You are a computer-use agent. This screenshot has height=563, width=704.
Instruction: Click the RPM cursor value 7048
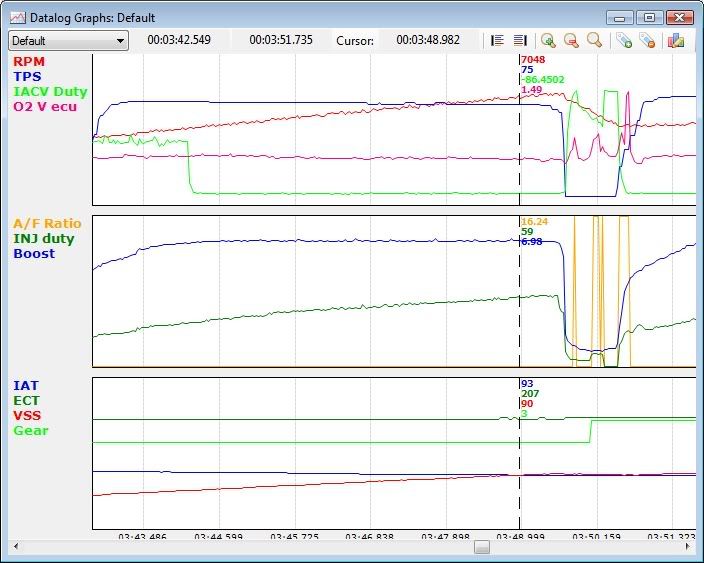point(533,60)
